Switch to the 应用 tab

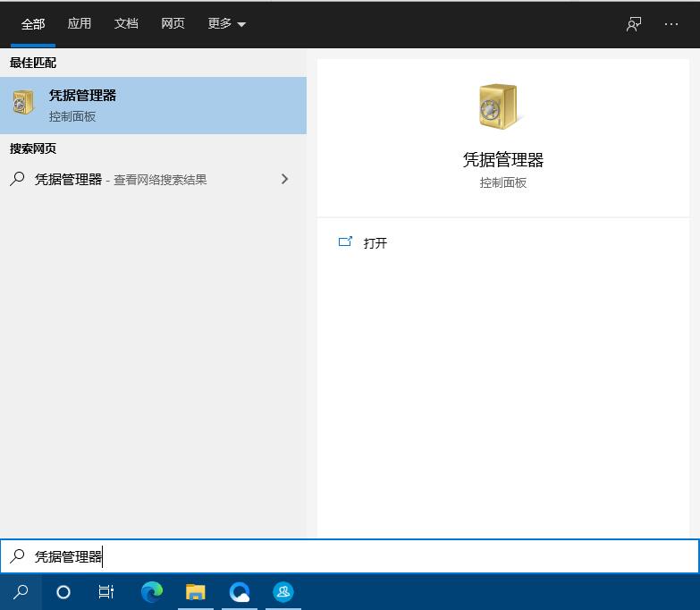point(80,24)
